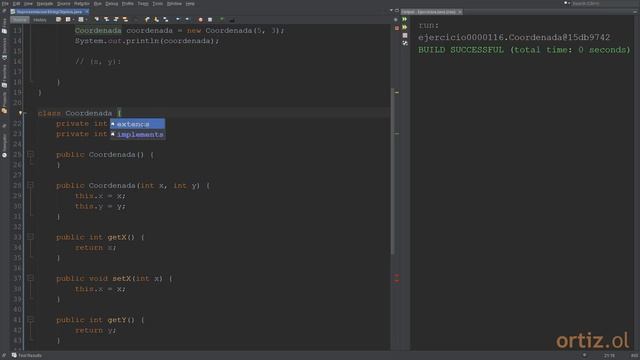Click the cursor position indicator in status bar
The image size is (640, 360).
tap(609, 356)
